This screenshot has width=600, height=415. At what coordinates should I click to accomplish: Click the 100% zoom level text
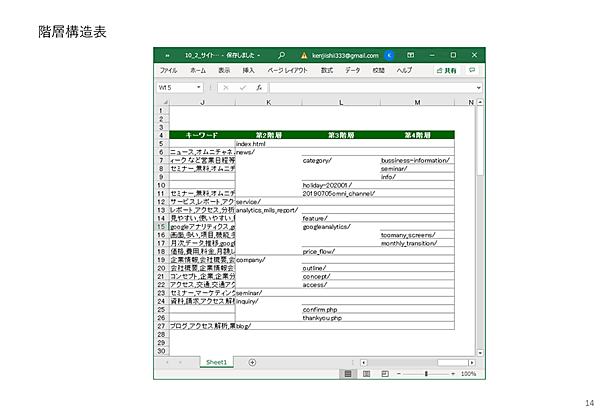point(468,373)
